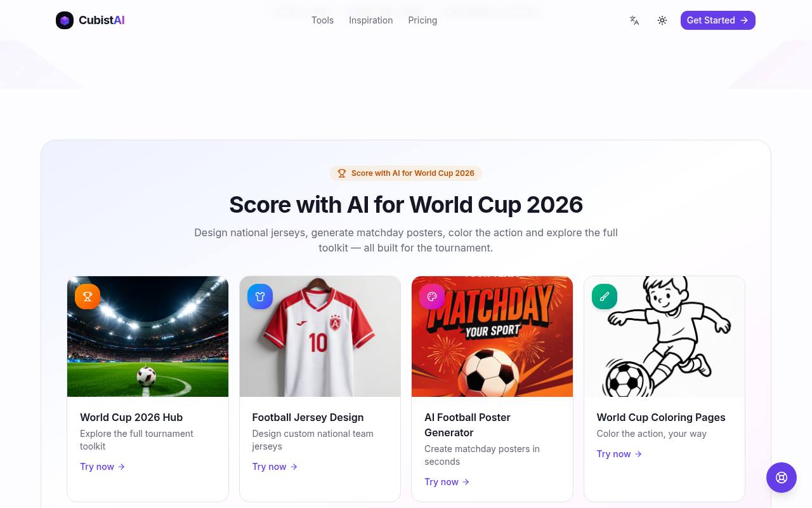Click Try now under World Cup 2026 Hub
The height and width of the screenshot is (508, 812).
tap(103, 467)
